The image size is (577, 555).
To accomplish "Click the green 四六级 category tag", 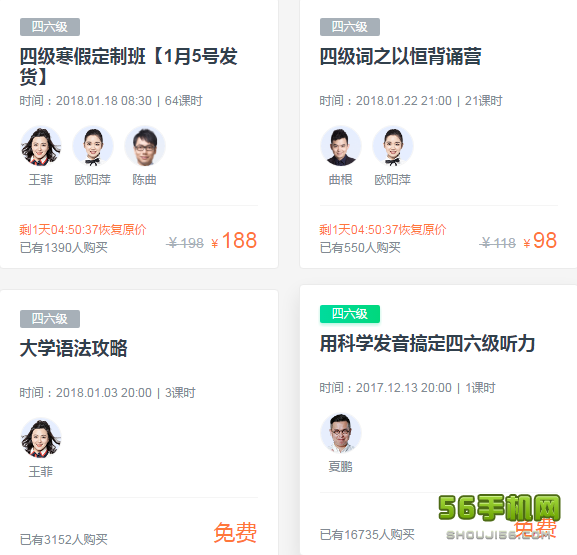I will (x=350, y=314).
